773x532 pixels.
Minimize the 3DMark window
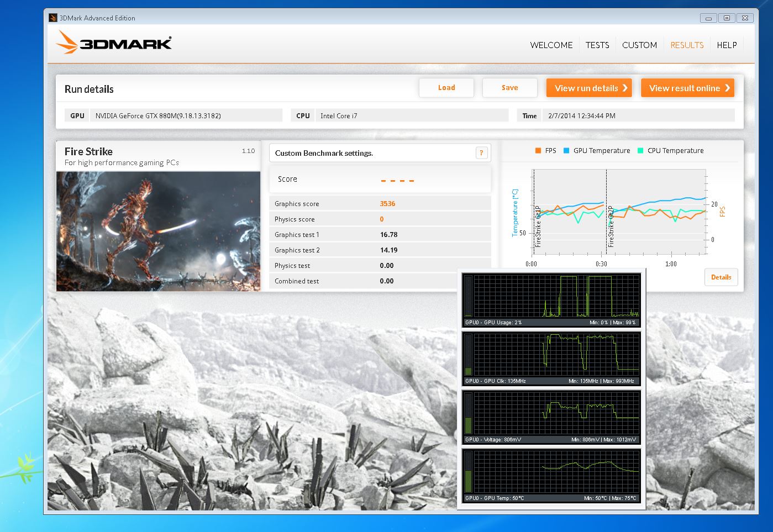click(708, 18)
